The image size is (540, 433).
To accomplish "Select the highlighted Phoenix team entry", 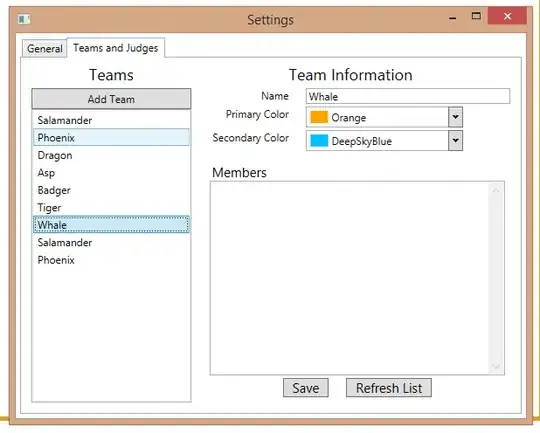I will [x=111, y=137].
